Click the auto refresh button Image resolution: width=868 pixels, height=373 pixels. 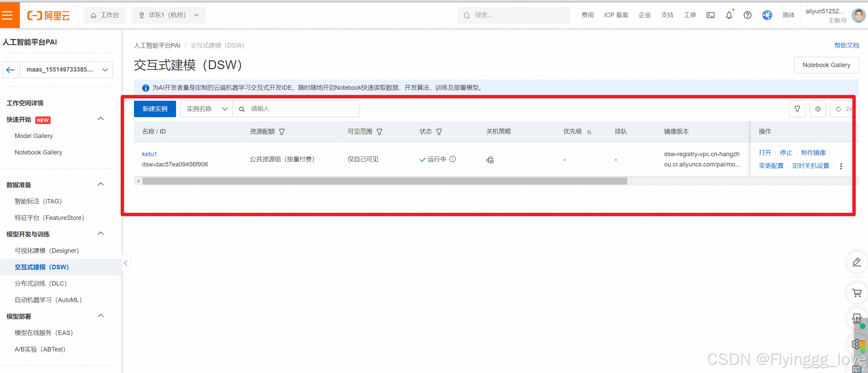[844, 109]
